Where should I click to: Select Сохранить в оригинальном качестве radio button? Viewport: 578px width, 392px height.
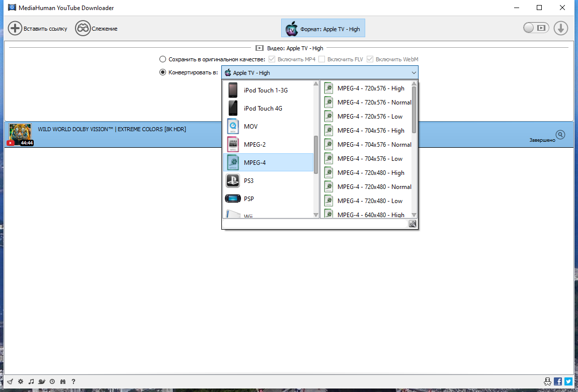(x=162, y=59)
